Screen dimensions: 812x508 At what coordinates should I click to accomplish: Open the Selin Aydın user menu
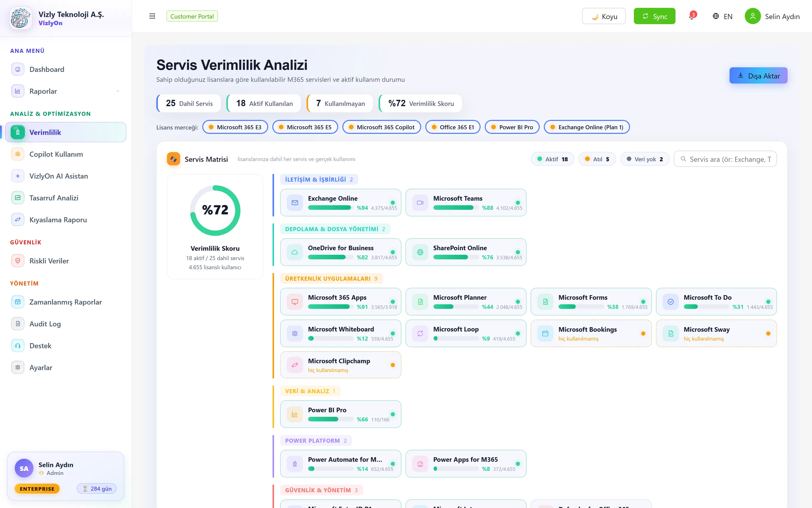point(772,16)
